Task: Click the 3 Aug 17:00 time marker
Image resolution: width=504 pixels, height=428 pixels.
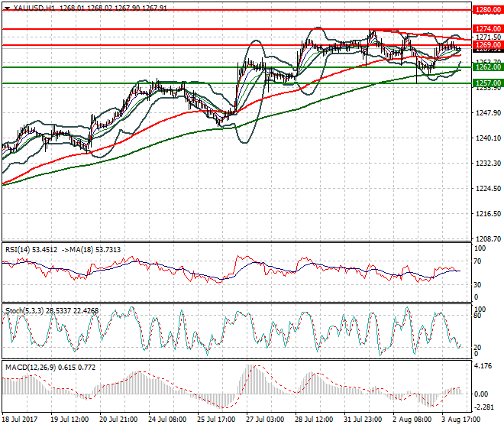Action: tap(461, 420)
